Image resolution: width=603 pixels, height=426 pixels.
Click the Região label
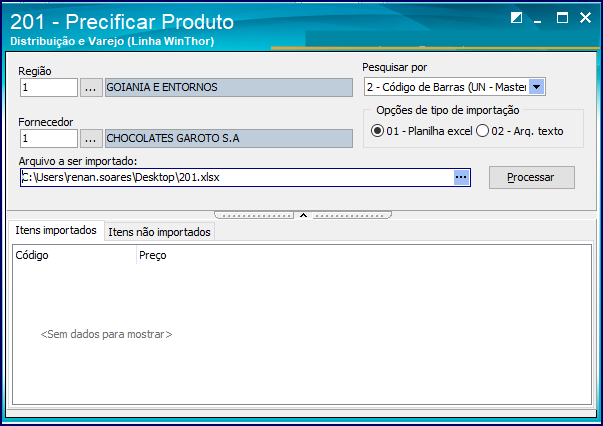(x=35, y=71)
